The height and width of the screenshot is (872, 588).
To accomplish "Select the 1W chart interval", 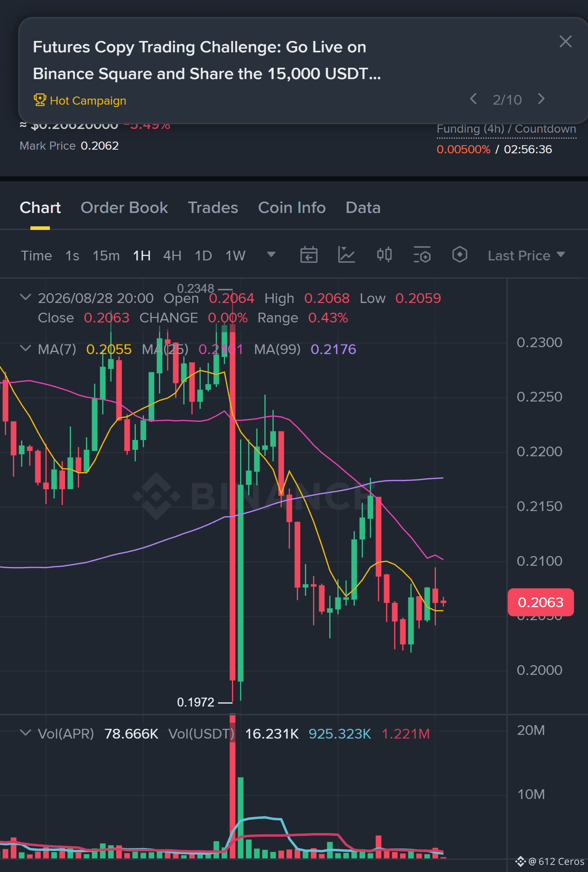I will [236, 256].
